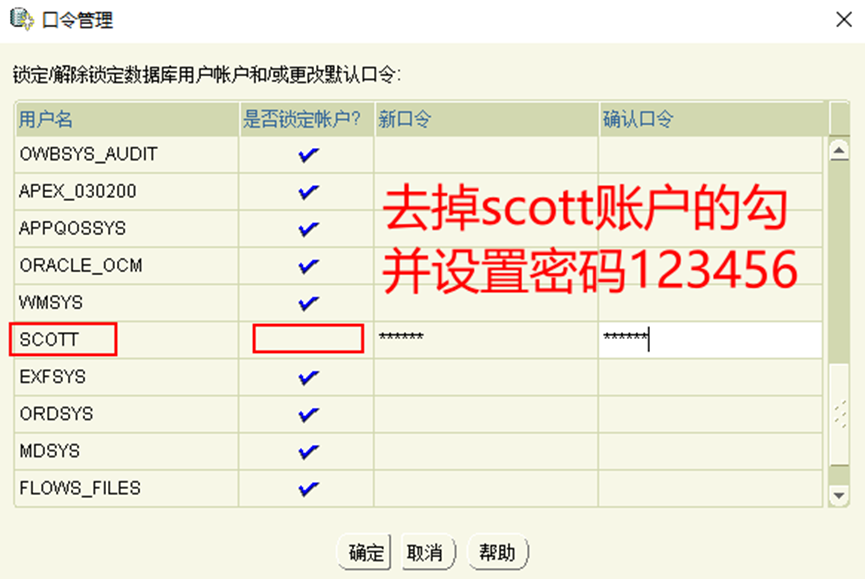Click the vertical scrollbar thumb
The width and height of the screenshot is (865, 579).
coord(839,414)
